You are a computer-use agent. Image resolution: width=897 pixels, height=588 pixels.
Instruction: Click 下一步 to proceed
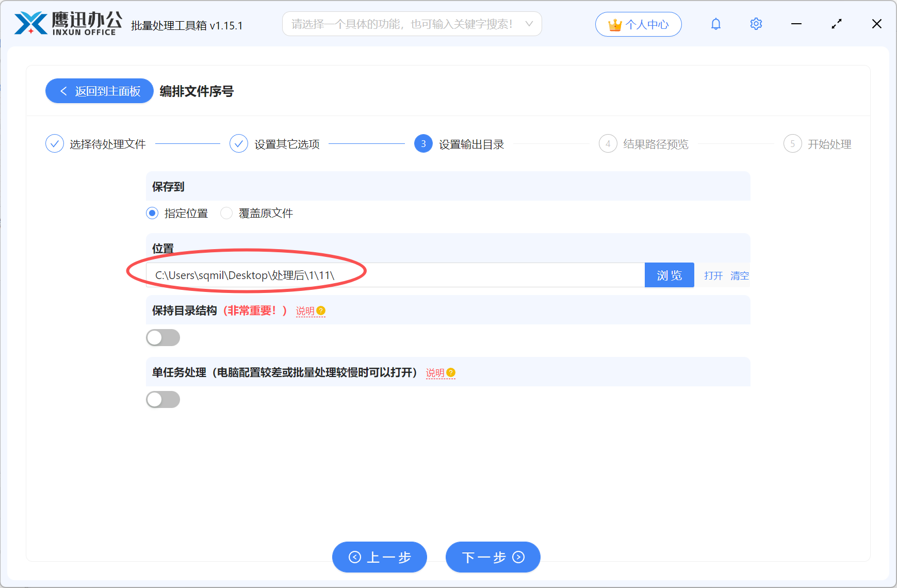pyautogui.click(x=492, y=557)
